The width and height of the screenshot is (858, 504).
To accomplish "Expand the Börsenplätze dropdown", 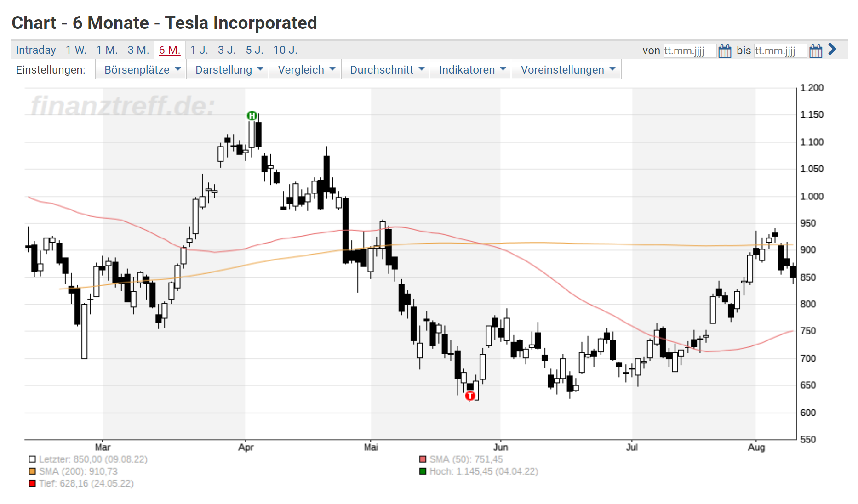I will pyautogui.click(x=142, y=70).
